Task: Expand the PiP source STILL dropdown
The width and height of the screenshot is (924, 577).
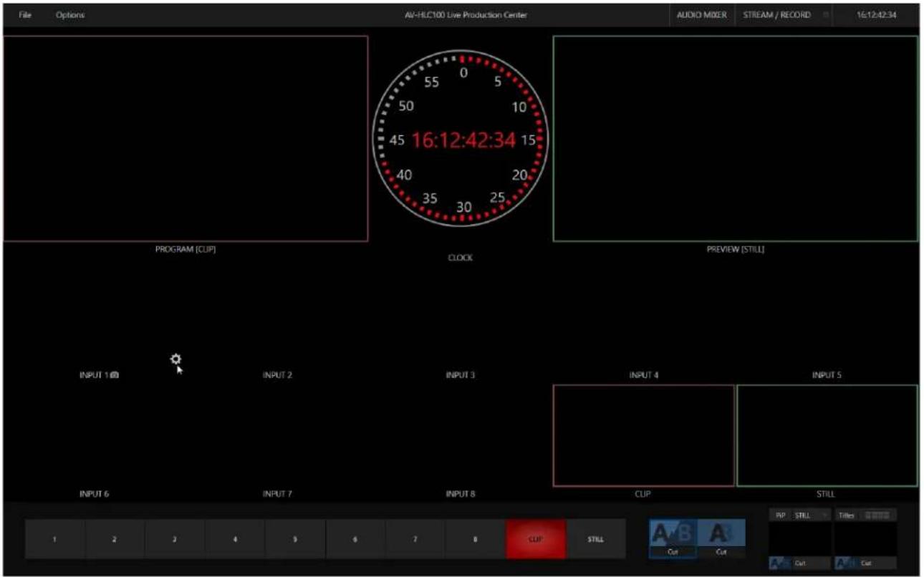Action: (x=810, y=515)
